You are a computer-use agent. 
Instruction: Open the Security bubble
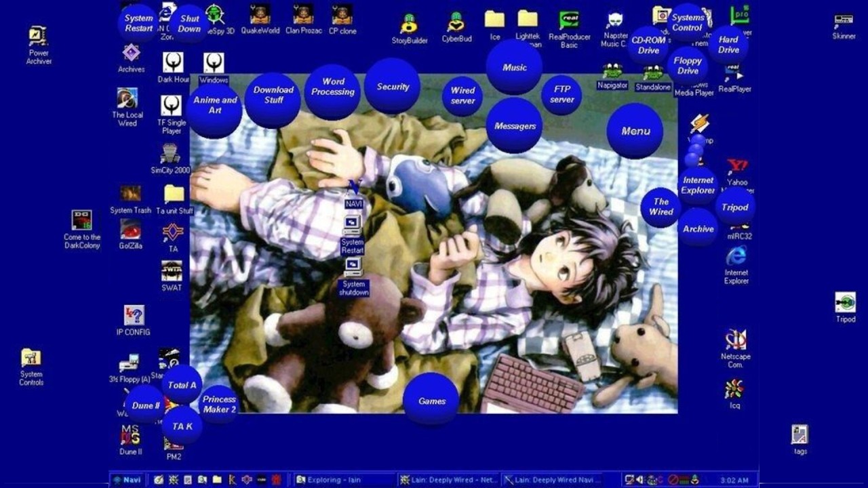(392, 86)
